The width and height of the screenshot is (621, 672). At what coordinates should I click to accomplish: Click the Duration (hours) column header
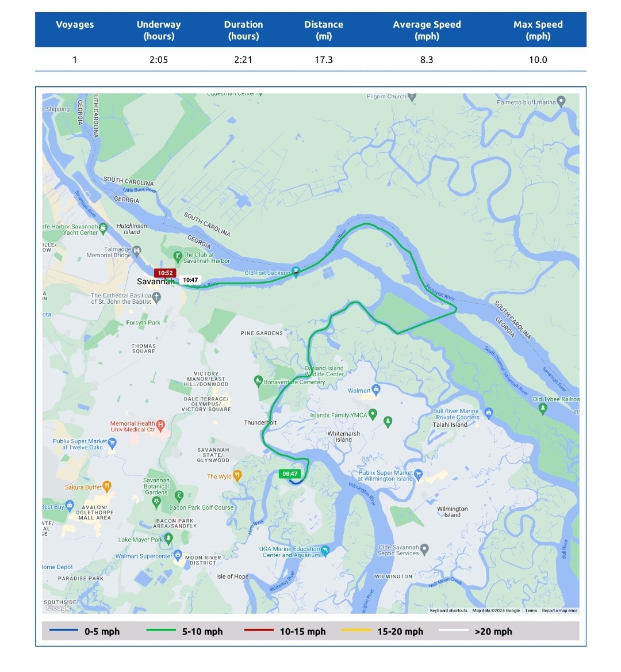click(x=243, y=30)
